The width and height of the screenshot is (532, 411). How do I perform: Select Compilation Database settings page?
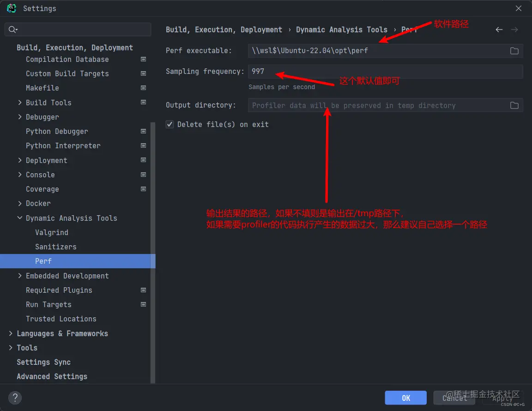pos(67,60)
